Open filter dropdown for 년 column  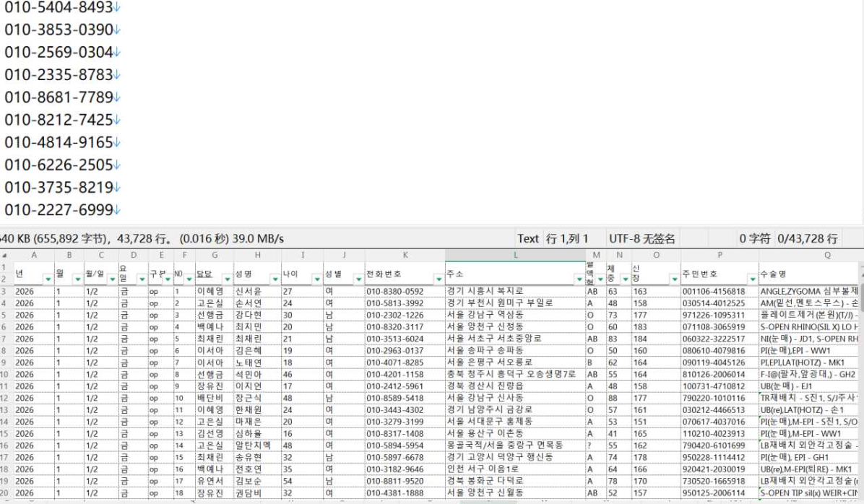pos(48,279)
